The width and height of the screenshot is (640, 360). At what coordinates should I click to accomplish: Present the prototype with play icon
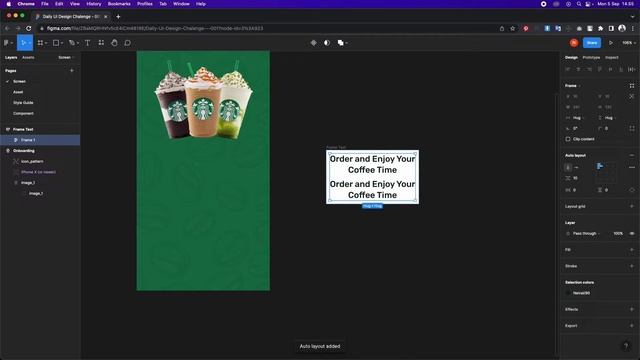611,43
